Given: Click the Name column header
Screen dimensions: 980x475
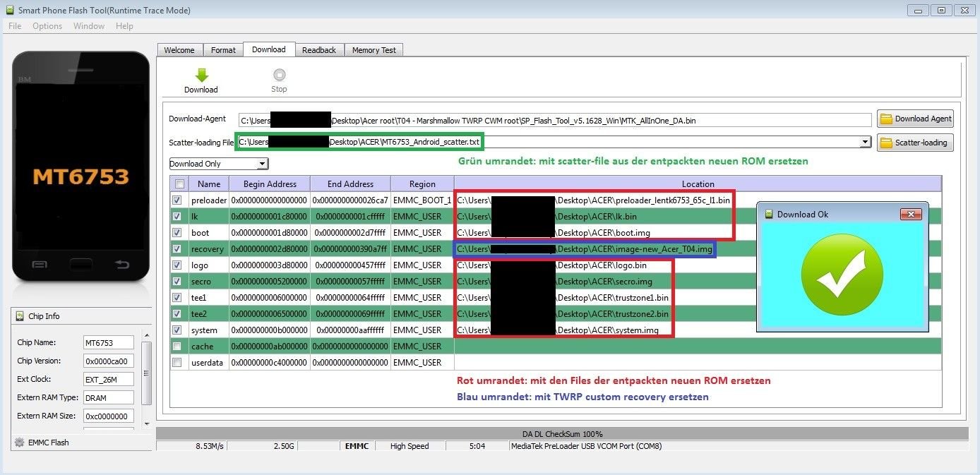Looking at the screenshot, I should coord(209,184).
